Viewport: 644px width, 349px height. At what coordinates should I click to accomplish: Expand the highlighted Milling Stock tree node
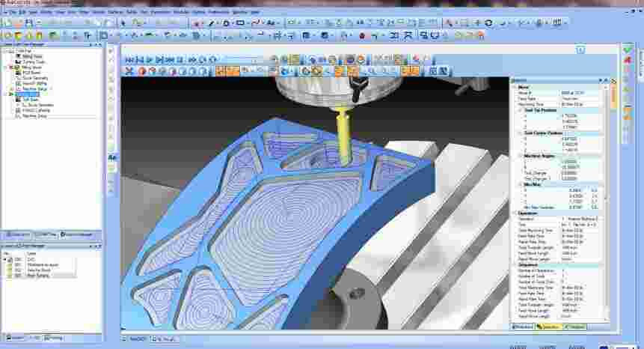(5, 94)
